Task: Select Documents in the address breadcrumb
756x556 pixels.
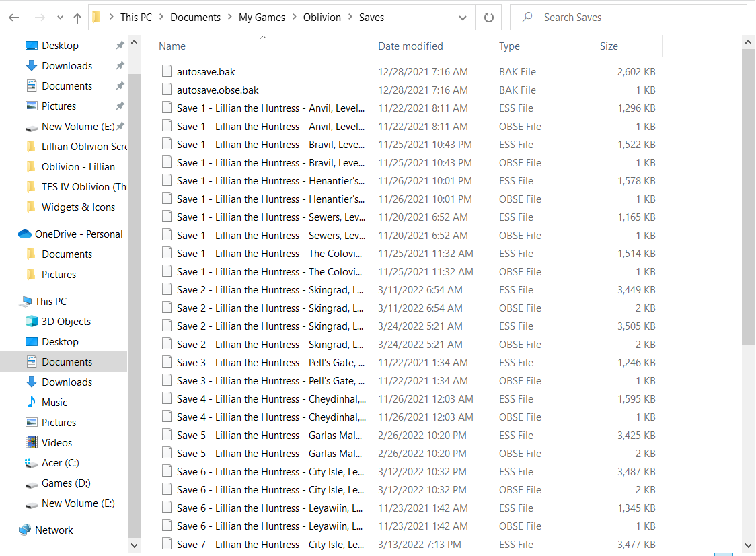Action: coord(195,18)
